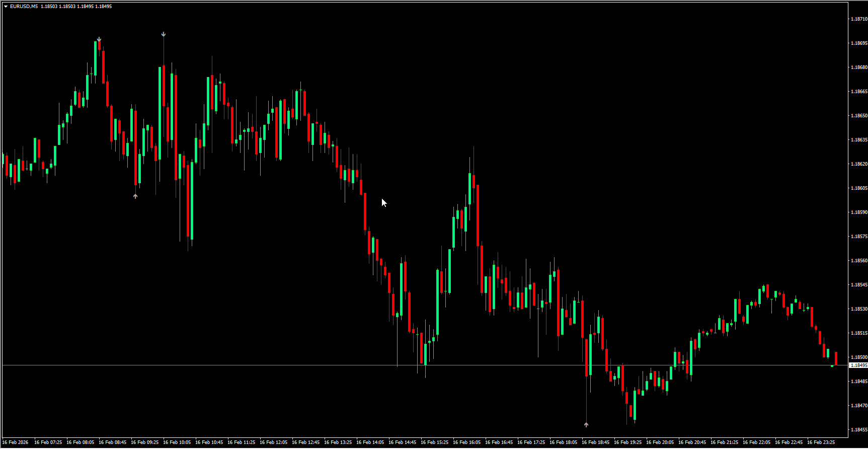This screenshot has height=449, width=868.
Task: Select the down arrow atop the 09:25 long wick
Action: 164,34
